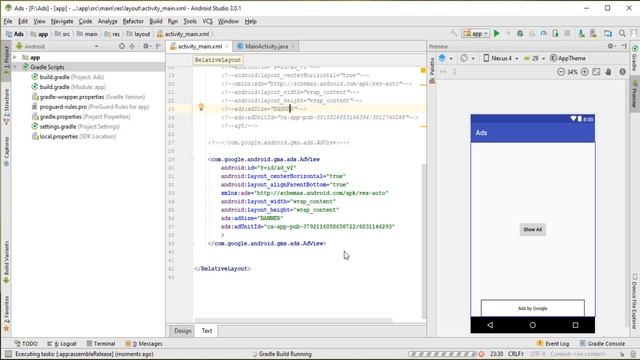The height and width of the screenshot is (360, 640).
Task: Cancel the running Gradle build process
Action: 481,354
